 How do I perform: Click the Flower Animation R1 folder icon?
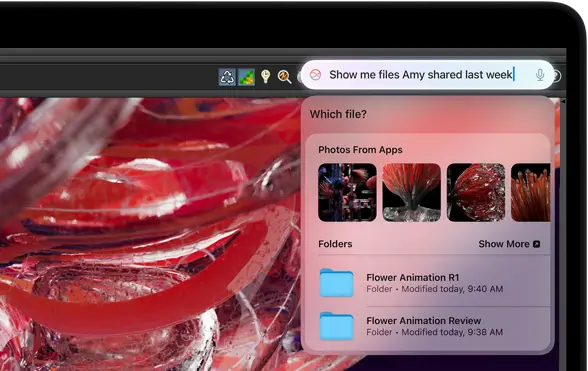[336, 282]
